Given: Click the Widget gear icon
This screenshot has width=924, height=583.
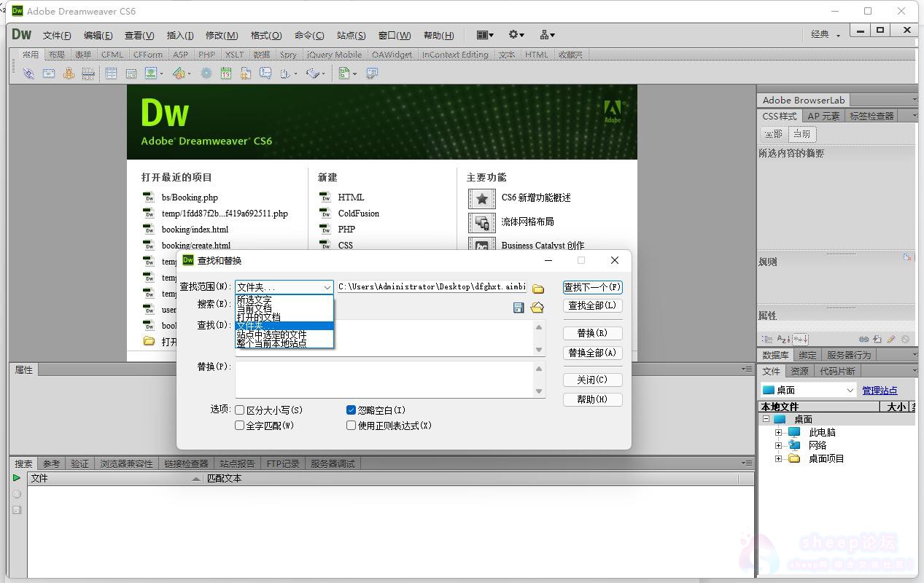Looking at the screenshot, I should [x=206, y=74].
